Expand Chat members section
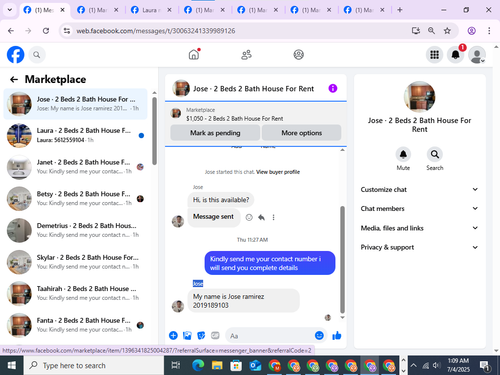The image size is (500, 375). (x=419, y=208)
